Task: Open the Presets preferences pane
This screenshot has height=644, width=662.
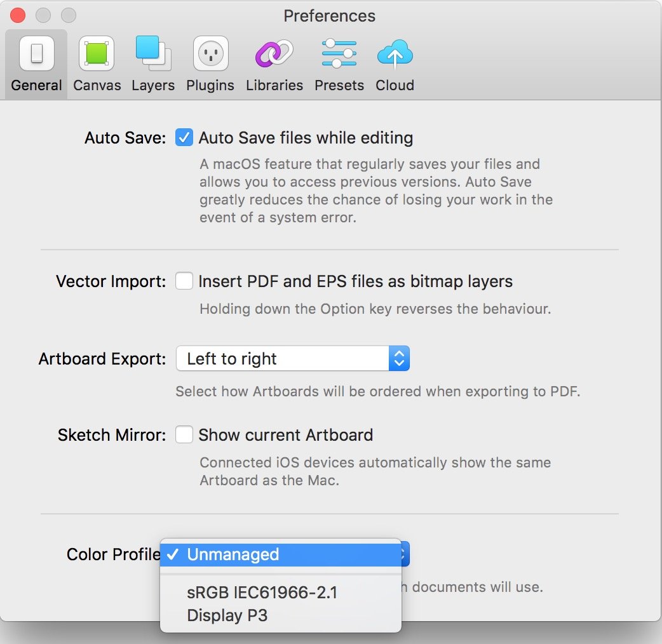Action: click(x=339, y=64)
